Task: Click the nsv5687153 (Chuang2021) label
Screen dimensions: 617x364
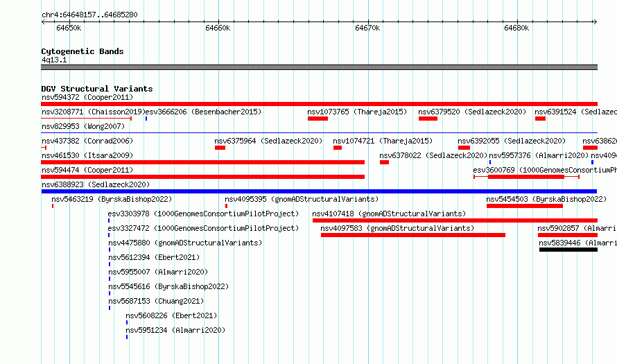Action: click(156, 301)
